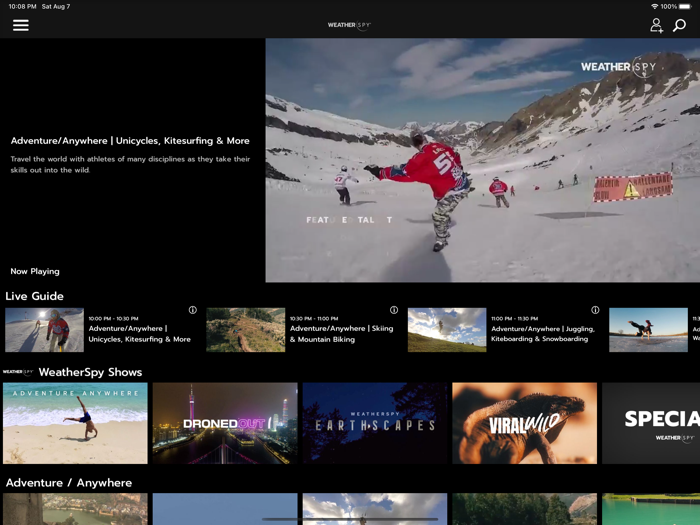Viewport: 700px width, 525px height.
Task: Check the battery status indicator
Action: click(684, 7)
